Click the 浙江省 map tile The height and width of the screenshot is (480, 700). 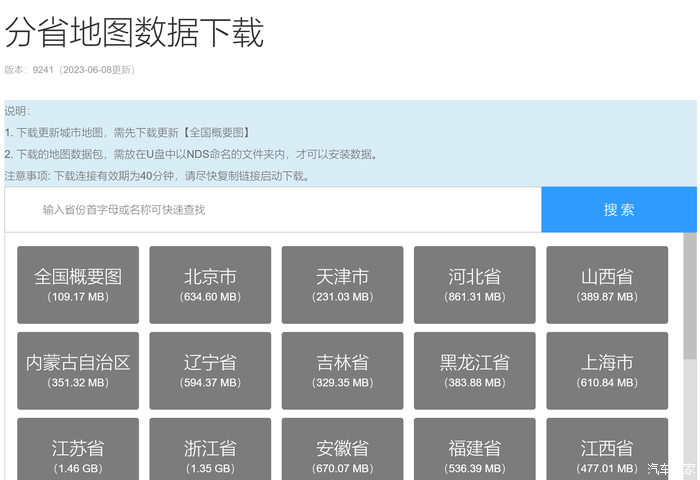[210, 450]
